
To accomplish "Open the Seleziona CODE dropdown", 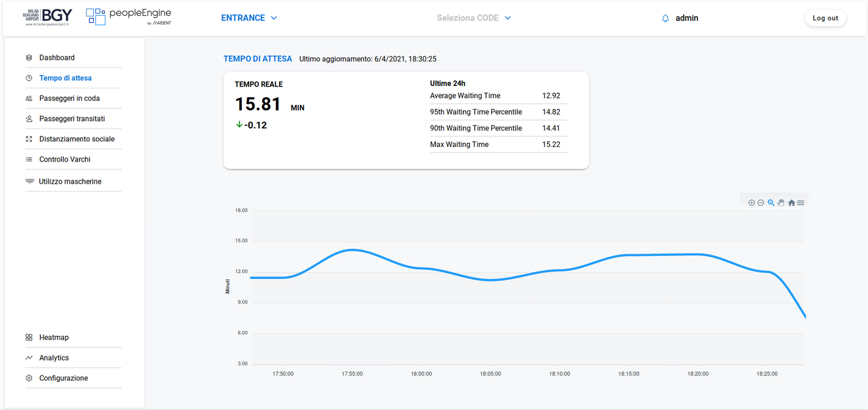I will 468,18.
